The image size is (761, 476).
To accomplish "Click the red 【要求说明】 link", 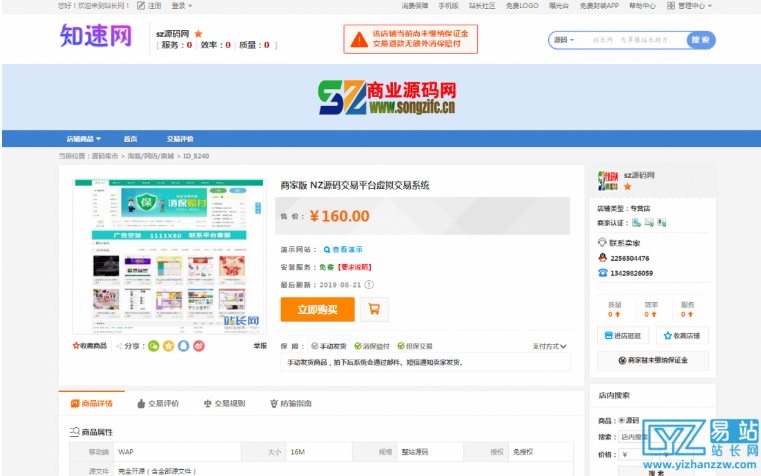I will coord(355,267).
